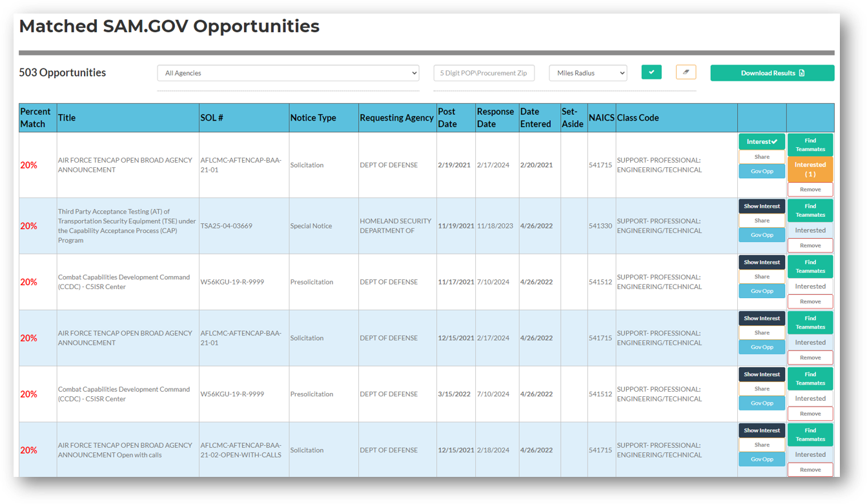This screenshot has height=504, width=867.
Task: Clear filters with the eraser icon button
Action: [x=686, y=72]
